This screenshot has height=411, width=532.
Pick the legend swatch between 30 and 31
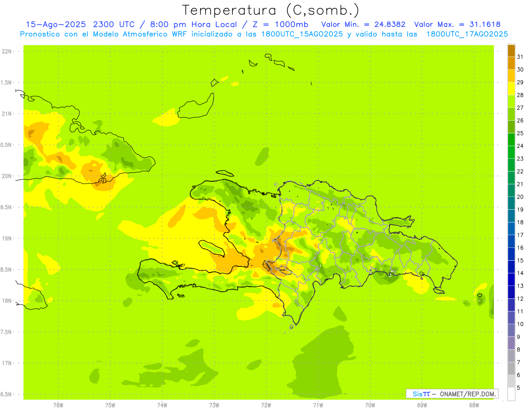511,63
